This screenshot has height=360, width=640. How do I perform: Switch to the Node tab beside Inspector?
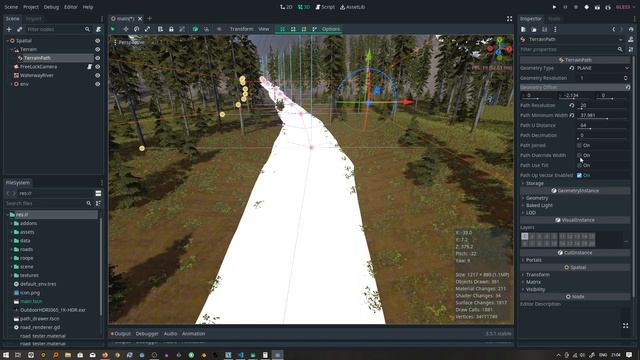pyautogui.click(x=554, y=19)
